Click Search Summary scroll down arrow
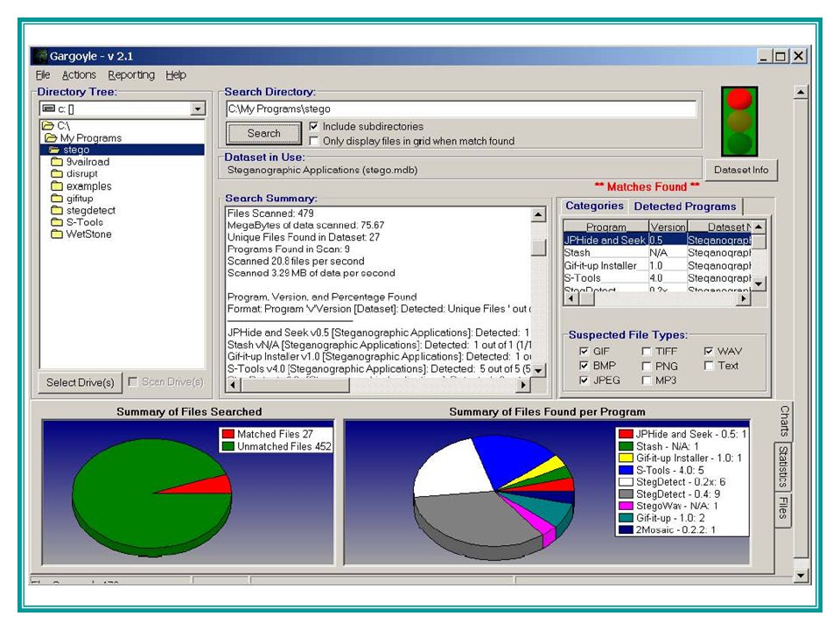Screen dimensions: 840x630 (538, 370)
